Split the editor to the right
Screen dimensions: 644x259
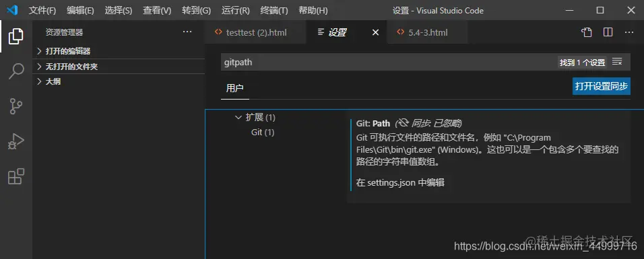608,32
